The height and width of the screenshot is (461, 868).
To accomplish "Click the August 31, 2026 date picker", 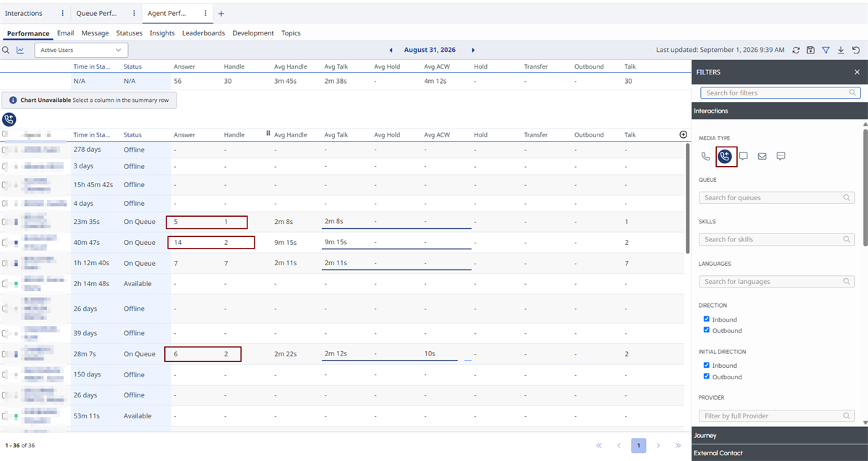I will (x=430, y=51).
